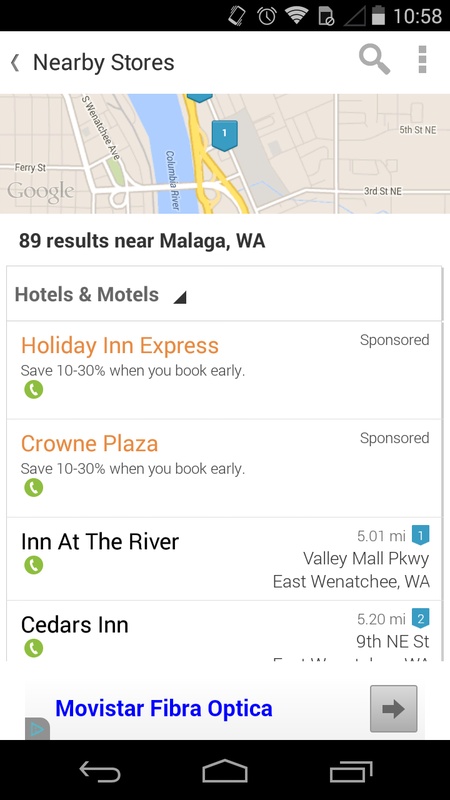The image size is (450, 800).
Task: Open the three-dot overflow menu
Action: (422, 60)
